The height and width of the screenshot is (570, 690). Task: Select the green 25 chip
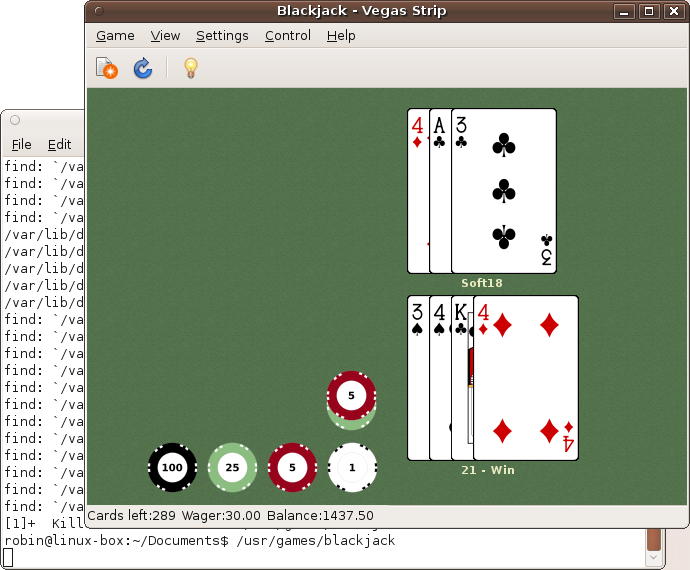(232, 467)
